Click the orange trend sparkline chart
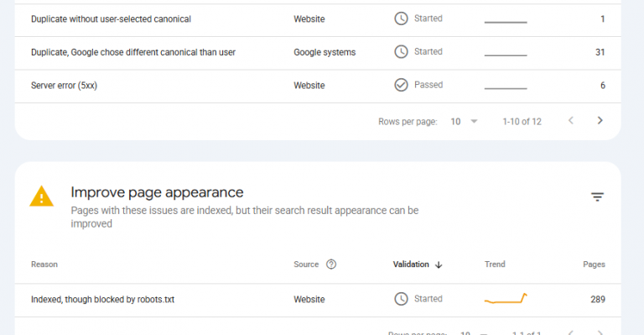Viewport: 644px width, 335px height. [506, 298]
